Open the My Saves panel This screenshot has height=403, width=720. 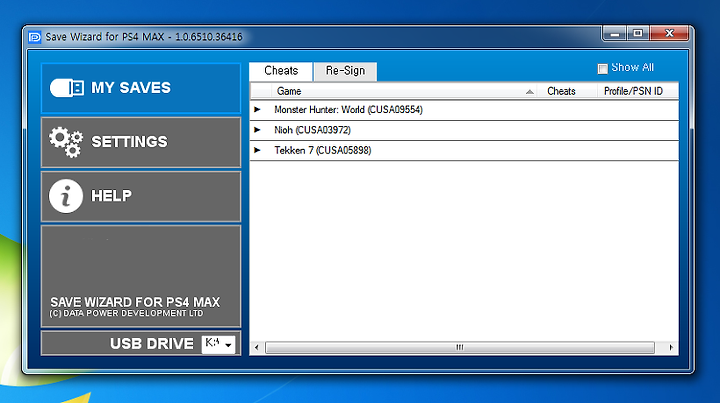[x=141, y=88]
